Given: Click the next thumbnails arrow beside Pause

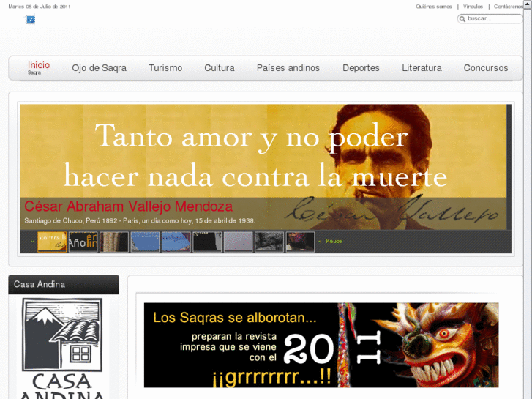Looking at the screenshot, I should click(320, 242).
